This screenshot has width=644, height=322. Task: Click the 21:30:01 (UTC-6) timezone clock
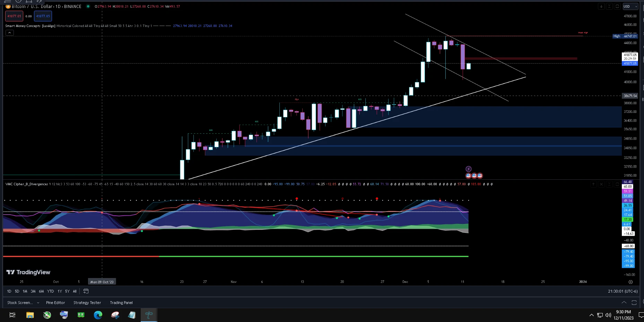click(x=623, y=291)
